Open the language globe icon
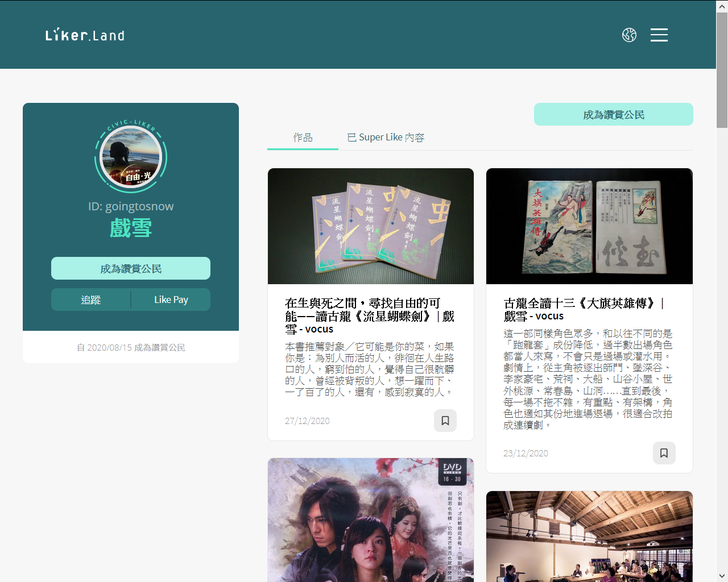The image size is (728, 582). (629, 35)
